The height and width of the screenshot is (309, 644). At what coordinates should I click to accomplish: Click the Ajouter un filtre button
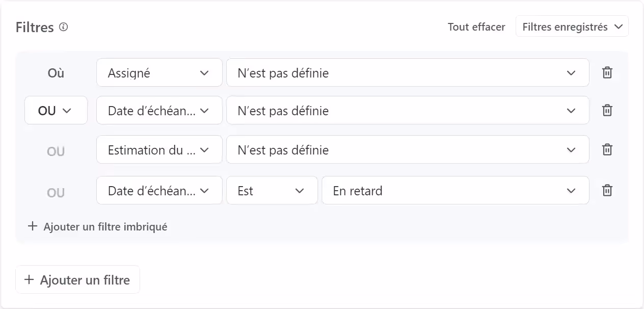coord(77,279)
